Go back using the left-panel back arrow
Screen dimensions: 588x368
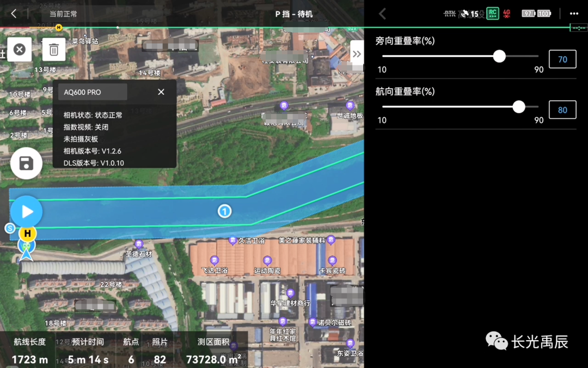(14, 14)
